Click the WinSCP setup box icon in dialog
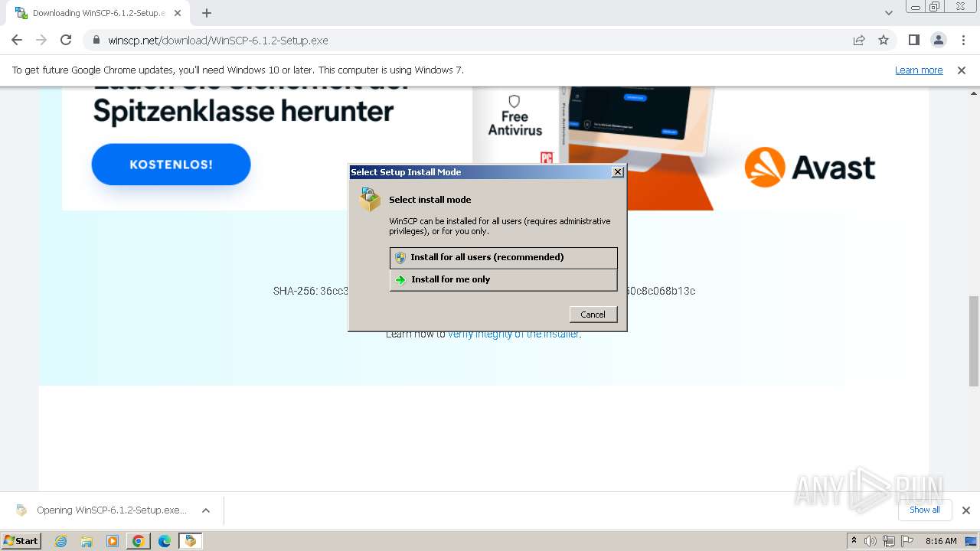Screen dimensions: 980x551 [x=370, y=201]
